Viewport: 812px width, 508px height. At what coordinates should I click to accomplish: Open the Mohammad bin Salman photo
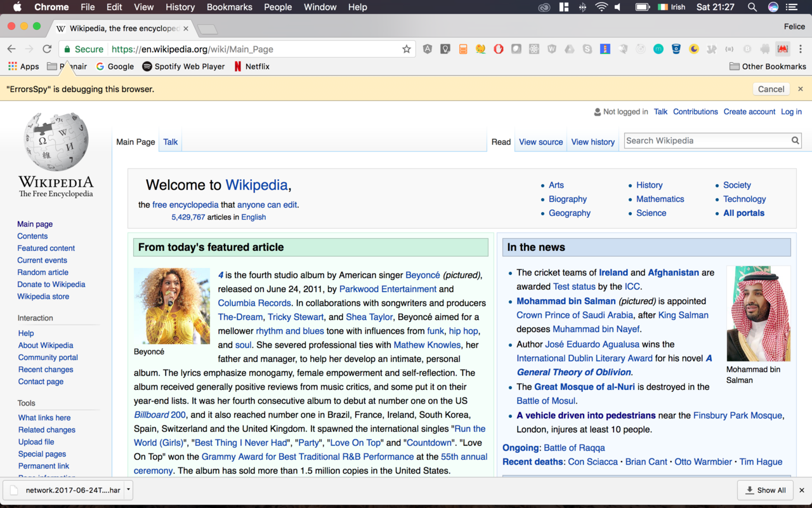click(x=758, y=314)
